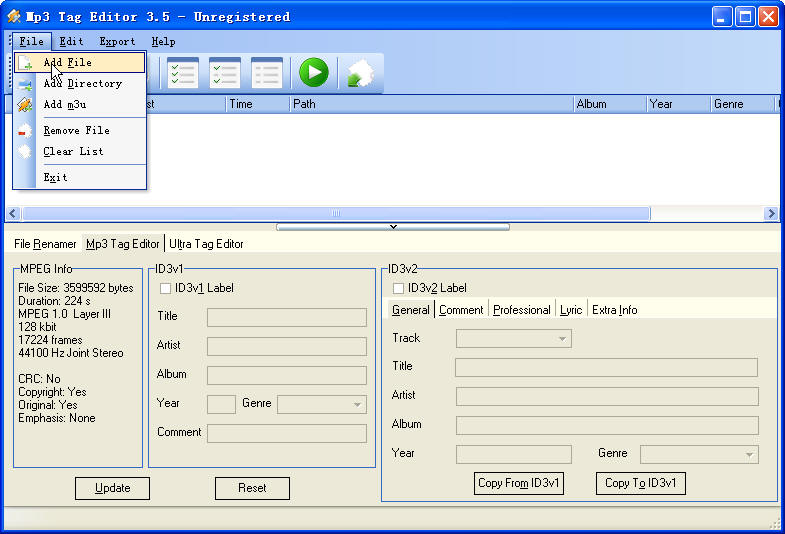Click the ID3v2 Year input field
Viewport: 785px width, 534px height.
pos(514,454)
